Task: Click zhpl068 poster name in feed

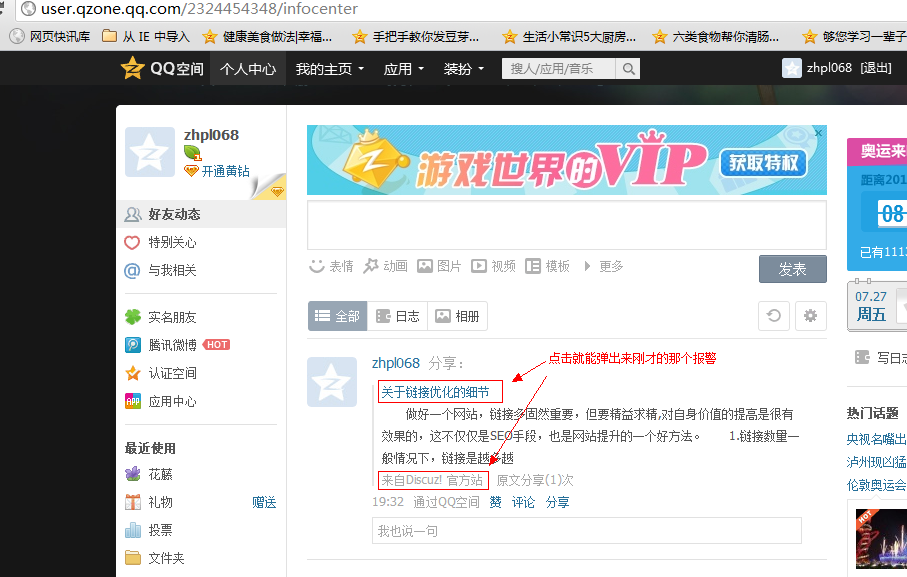Action: point(396,363)
